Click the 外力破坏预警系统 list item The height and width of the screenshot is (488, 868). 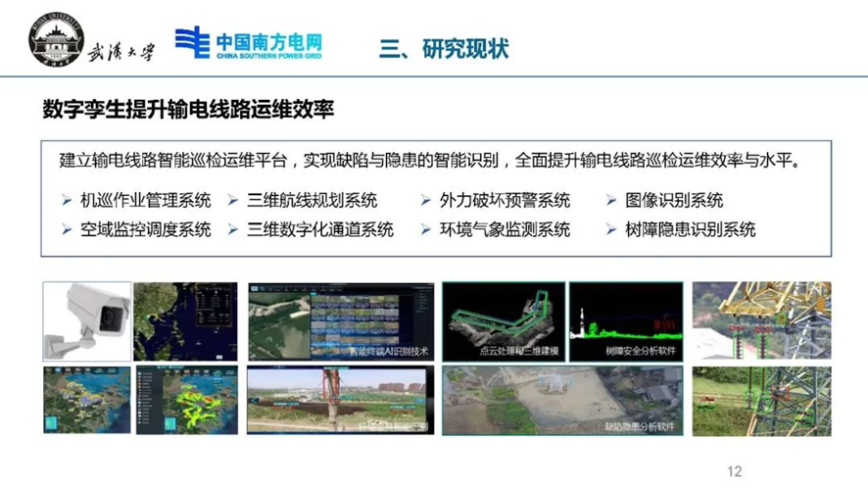tap(505, 200)
